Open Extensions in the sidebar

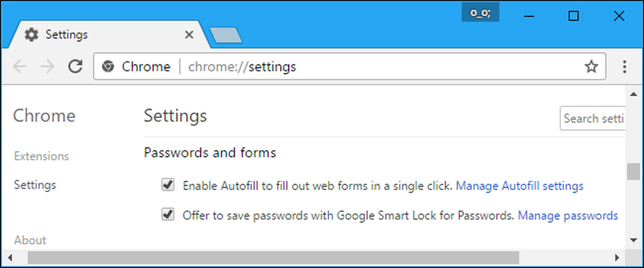(41, 156)
